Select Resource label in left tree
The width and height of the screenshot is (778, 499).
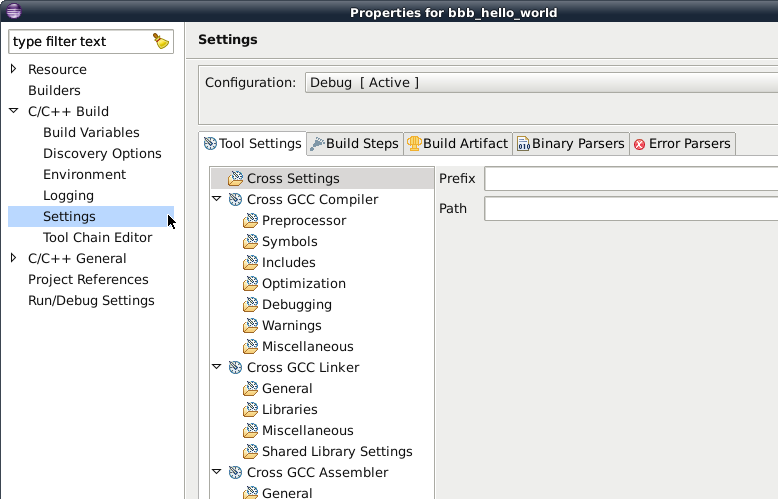(57, 69)
